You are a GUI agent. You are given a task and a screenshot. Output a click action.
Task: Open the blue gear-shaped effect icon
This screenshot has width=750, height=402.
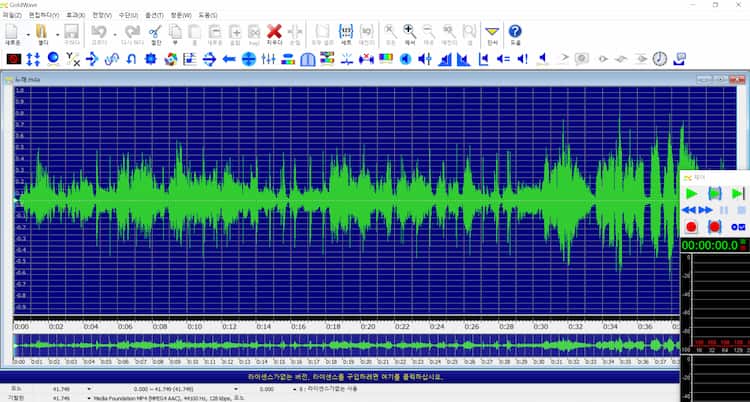(x=151, y=59)
